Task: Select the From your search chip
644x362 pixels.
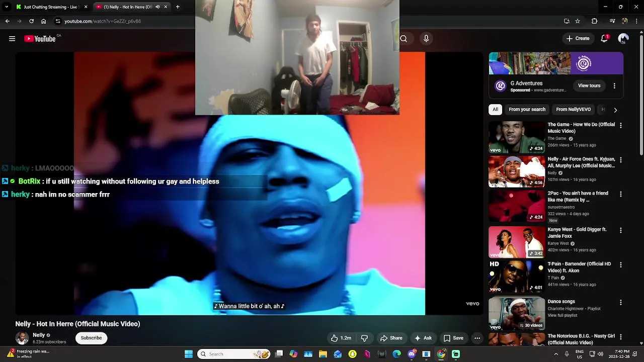Action: point(527,110)
